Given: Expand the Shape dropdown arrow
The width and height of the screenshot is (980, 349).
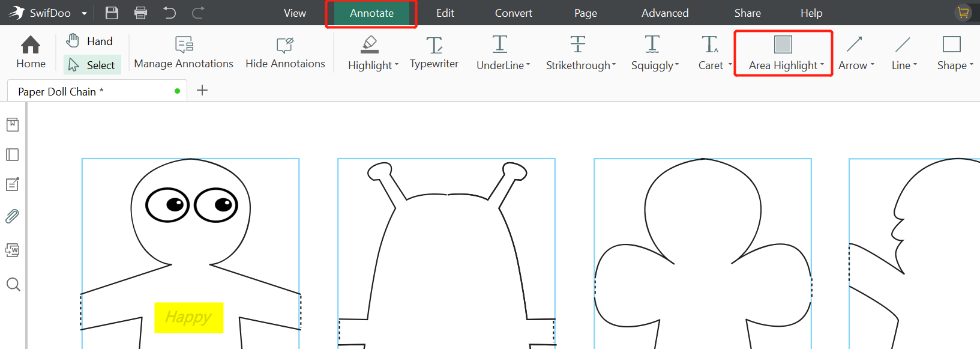Looking at the screenshot, I should (972, 64).
